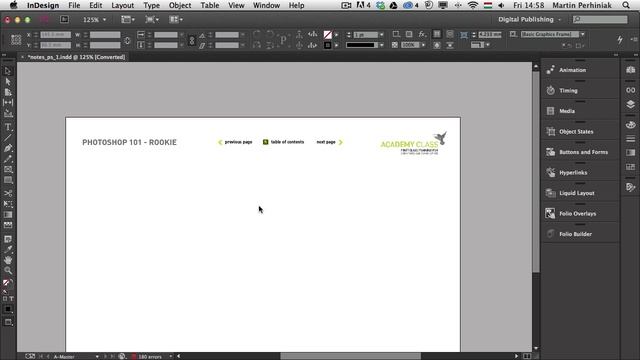
Task: Open the Layout menu
Action: (122, 5)
